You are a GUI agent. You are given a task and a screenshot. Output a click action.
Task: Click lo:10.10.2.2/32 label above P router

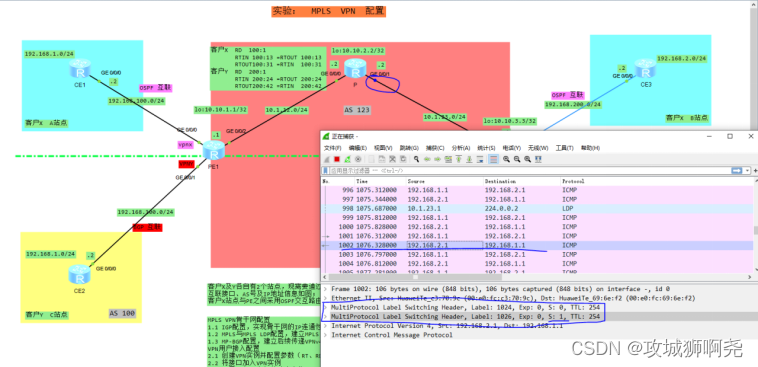[x=358, y=50]
